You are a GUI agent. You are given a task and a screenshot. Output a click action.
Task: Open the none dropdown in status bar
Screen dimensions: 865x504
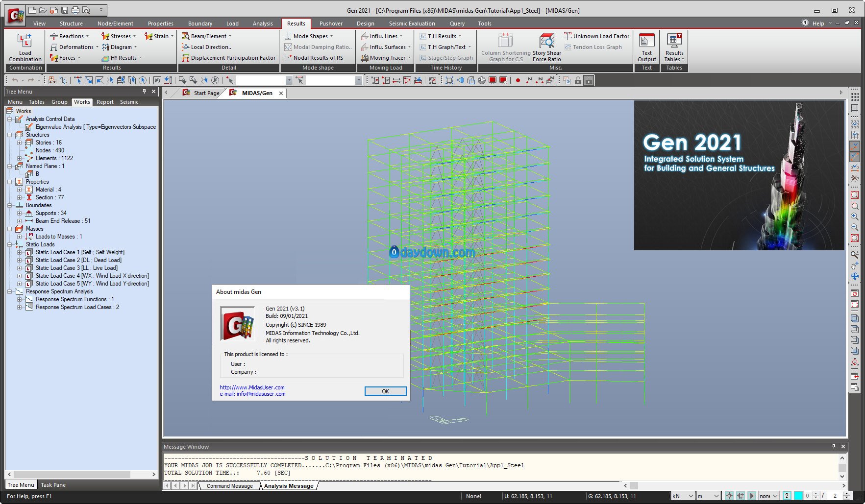coord(769,496)
